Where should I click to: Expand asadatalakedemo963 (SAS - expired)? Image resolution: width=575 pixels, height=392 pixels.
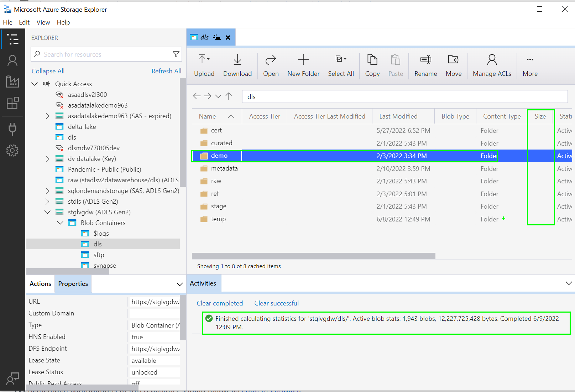(47, 116)
